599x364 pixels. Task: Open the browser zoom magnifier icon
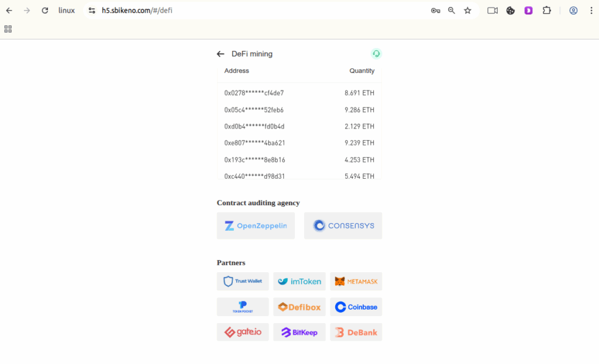click(x=452, y=11)
